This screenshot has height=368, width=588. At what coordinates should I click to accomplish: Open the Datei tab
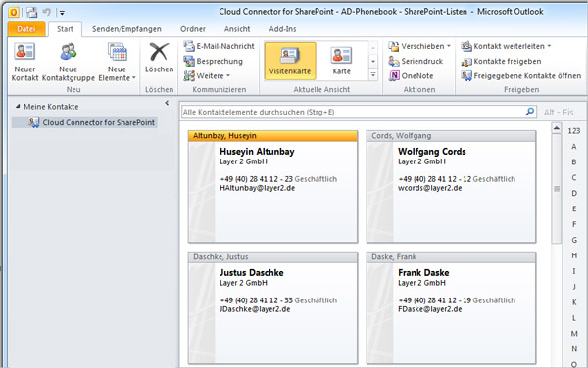point(26,29)
